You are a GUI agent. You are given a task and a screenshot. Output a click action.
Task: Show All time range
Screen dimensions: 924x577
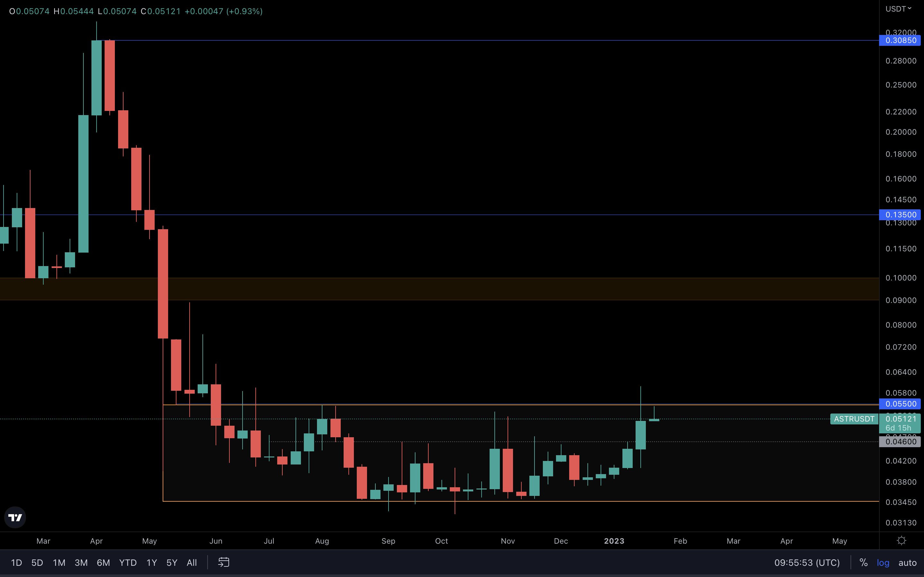(192, 563)
